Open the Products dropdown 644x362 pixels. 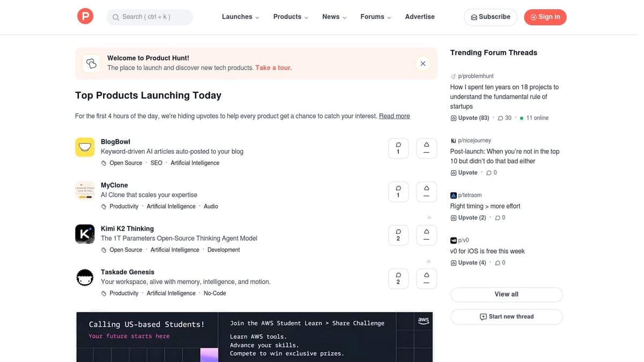click(290, 17)
